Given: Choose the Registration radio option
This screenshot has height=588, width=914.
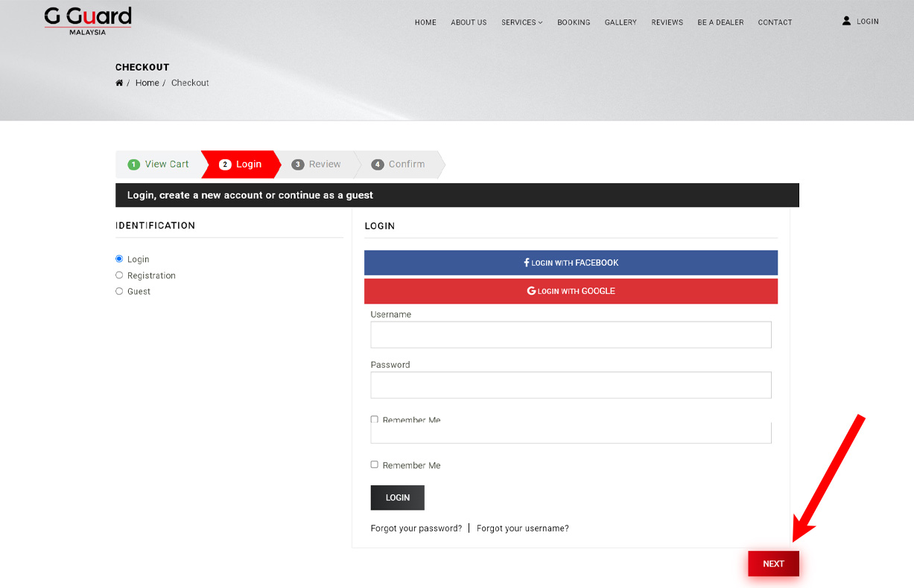Looking at the screenshot, I should tap(119, 275).
